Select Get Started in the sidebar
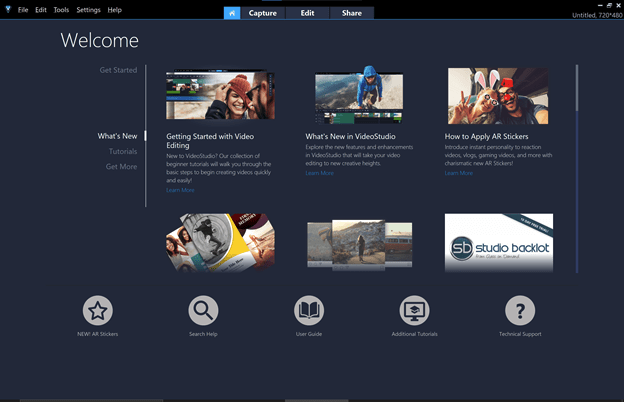The height and width of the screenshot is (402, 624). click(x=118, y=70)
